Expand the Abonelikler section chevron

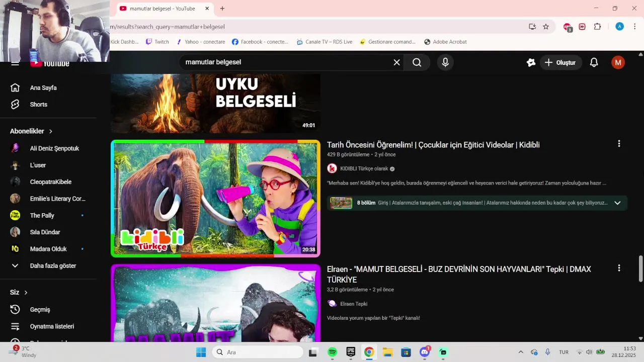tap(51, 131)
